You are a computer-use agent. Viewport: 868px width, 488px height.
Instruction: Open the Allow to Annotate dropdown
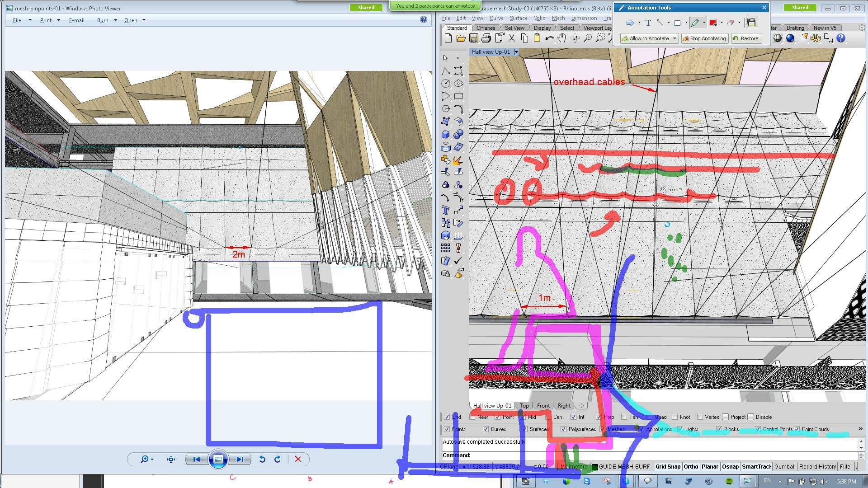point(675,38)
